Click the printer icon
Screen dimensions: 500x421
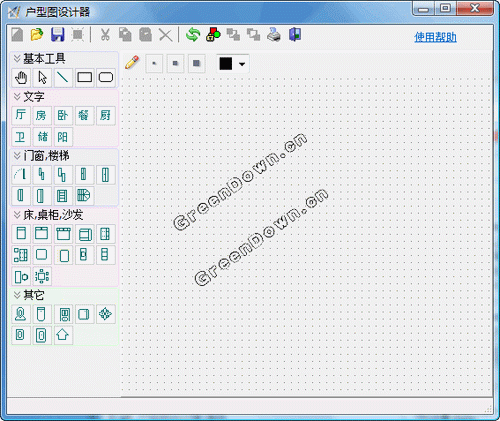point(274,34)
